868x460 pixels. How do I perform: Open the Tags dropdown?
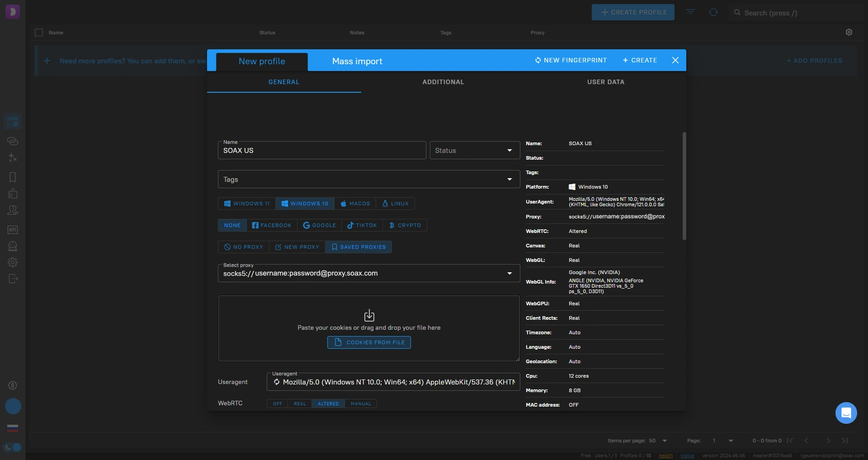coord(368,180)
